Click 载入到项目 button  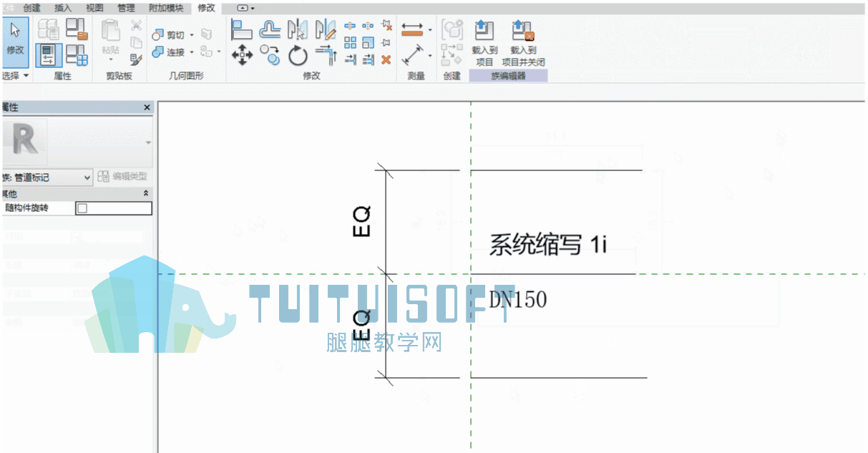coord(484,43)
